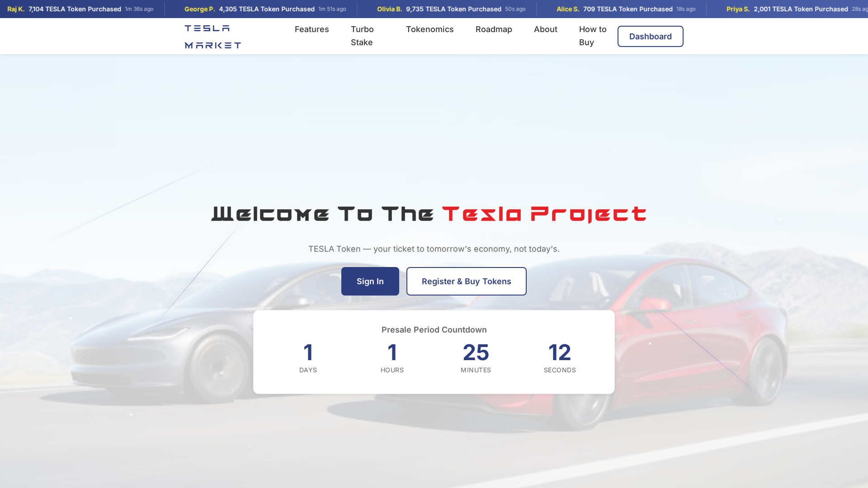Screen dimensions: 868x488
Task: Select the How to Buy link
Action: [x=592, y=36]
